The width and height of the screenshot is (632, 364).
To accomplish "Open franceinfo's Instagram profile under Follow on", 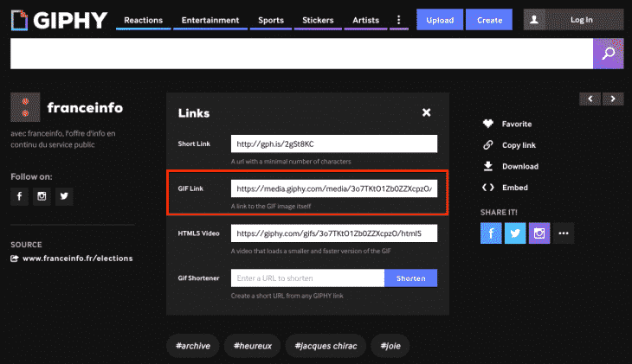I will [x=42, y=196].
